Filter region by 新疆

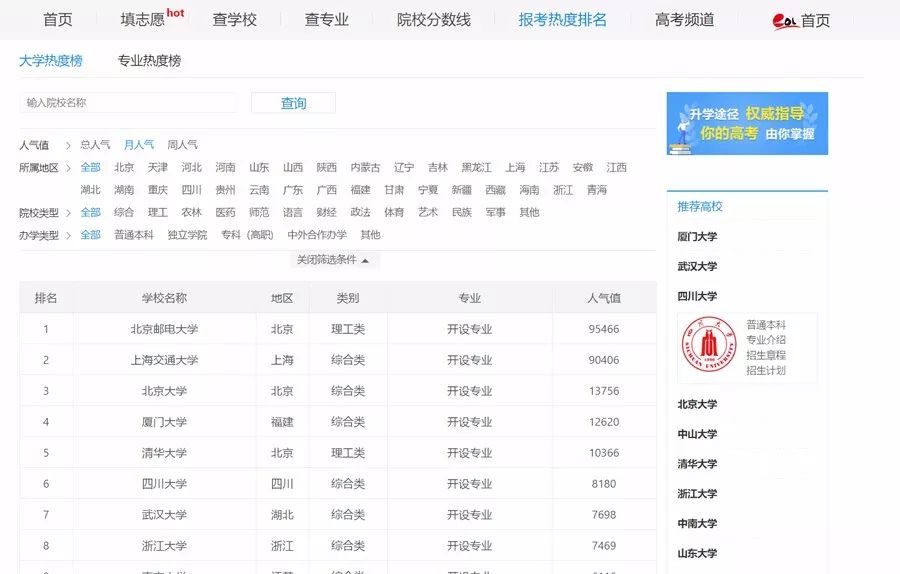[462, 190]
